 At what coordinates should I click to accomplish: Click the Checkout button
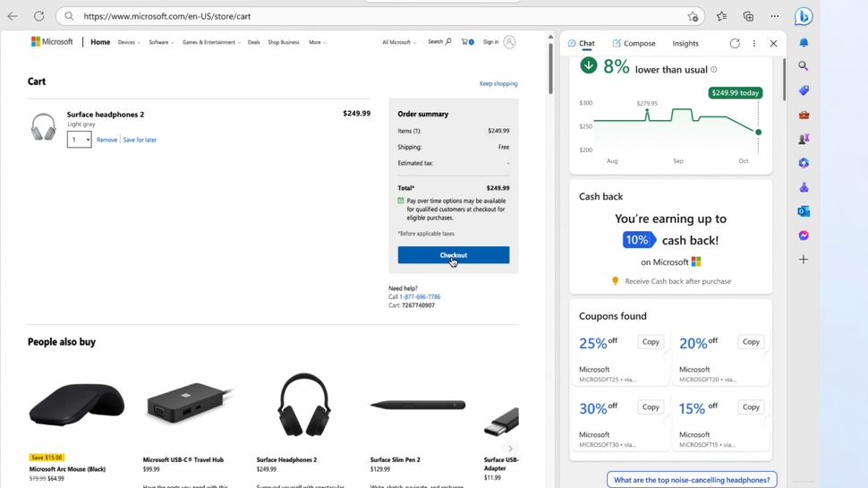[x=454, y=255]
